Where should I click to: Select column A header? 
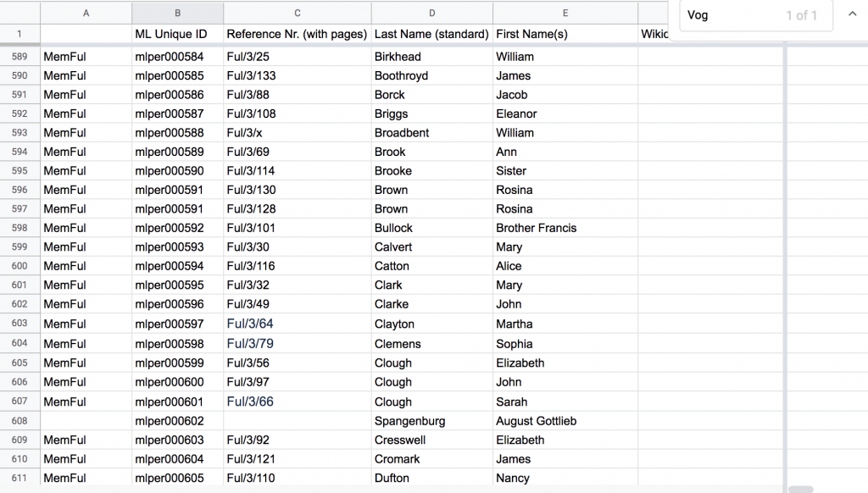click(86, 13)
